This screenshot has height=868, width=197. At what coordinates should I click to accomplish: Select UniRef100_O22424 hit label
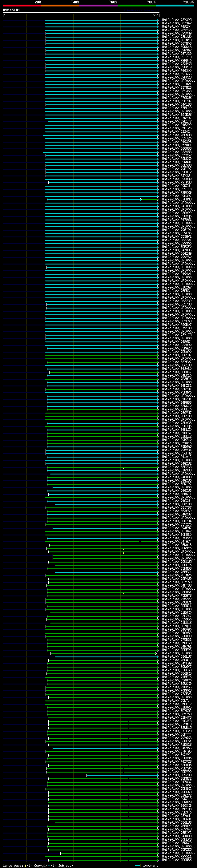(x=176, y=132)
